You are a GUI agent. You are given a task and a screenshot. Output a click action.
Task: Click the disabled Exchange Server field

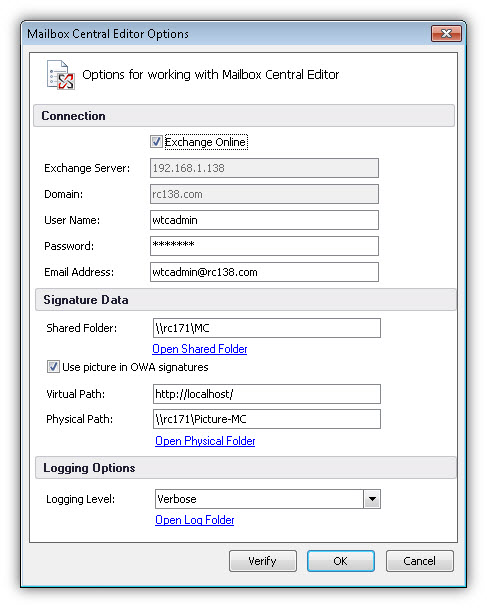coord(264,168)
